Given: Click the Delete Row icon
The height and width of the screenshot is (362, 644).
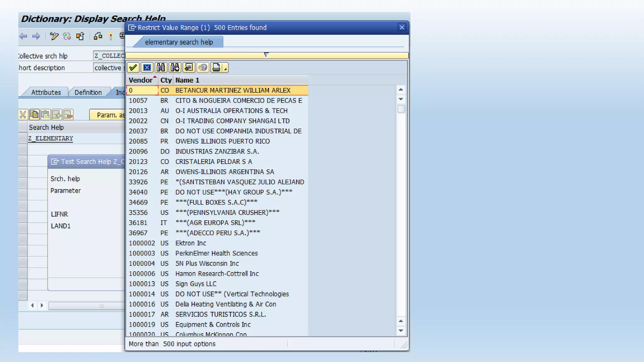Looking at the screenshot, I should click(x=68, y=115).
